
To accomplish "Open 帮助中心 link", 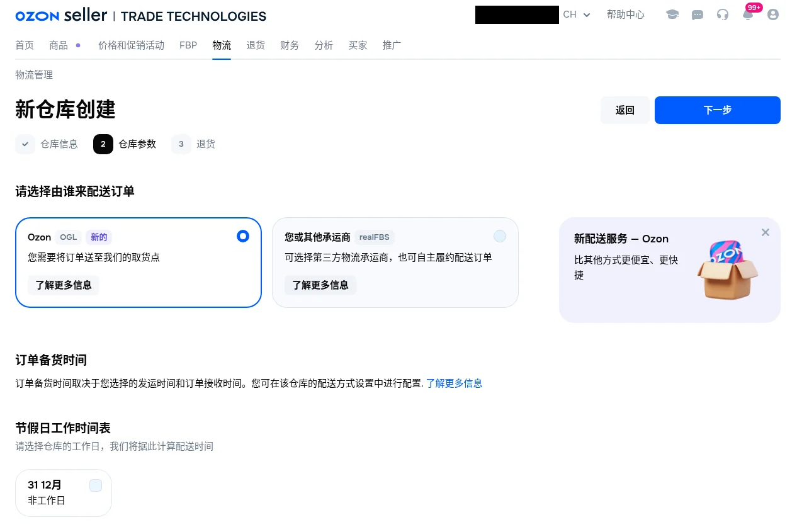I will (626, 14).
